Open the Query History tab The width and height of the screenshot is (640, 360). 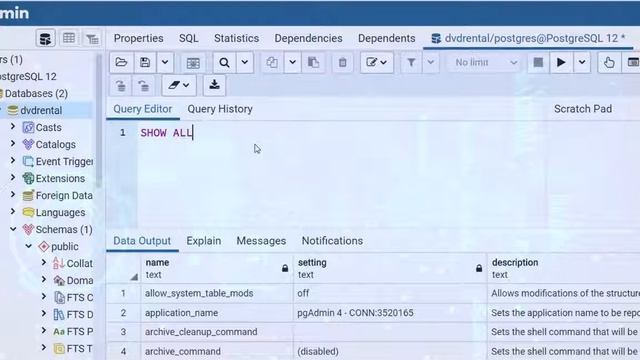point(220,109)
